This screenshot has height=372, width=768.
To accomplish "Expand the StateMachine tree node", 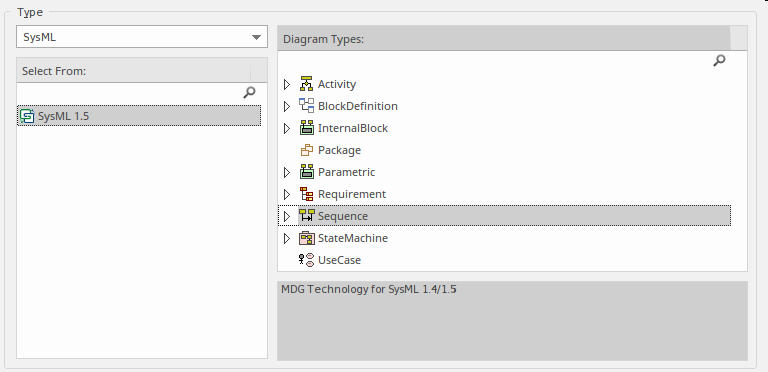I will (x=287, y=238).
